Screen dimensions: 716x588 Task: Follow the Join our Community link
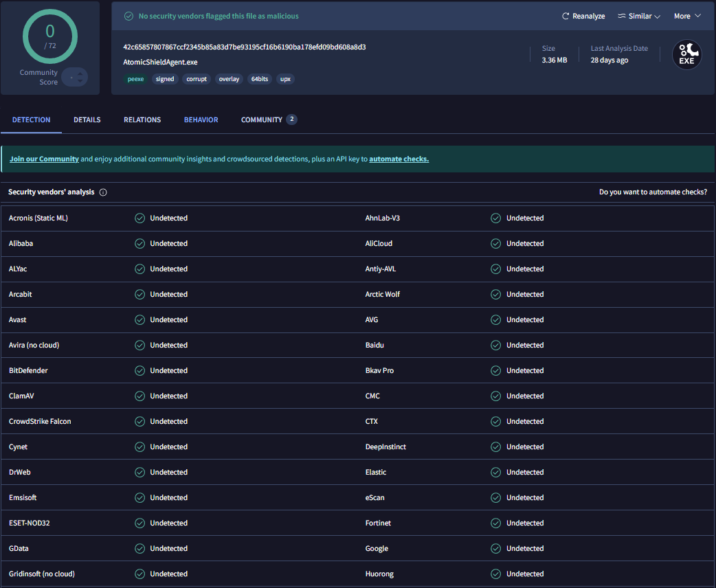[x=44, y=159]
